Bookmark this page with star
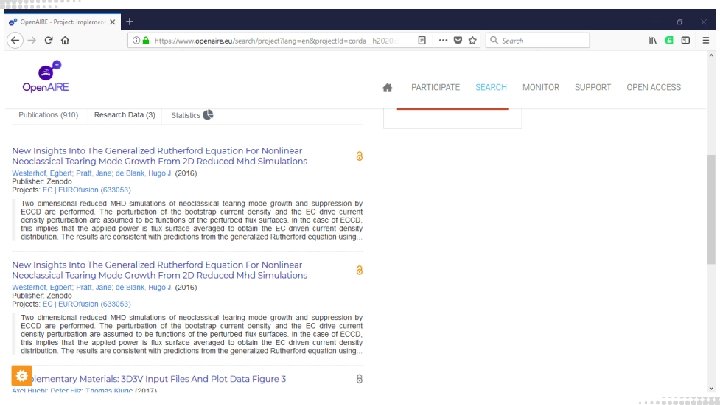This screenshot has height=405, width=720. point(472,40)
